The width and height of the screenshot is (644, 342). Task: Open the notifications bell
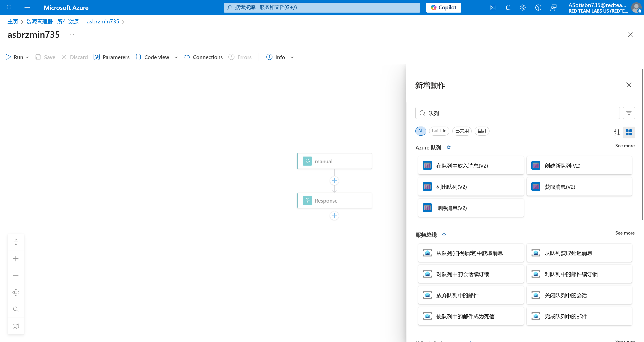pyautogui.click(x=508, y=8)
